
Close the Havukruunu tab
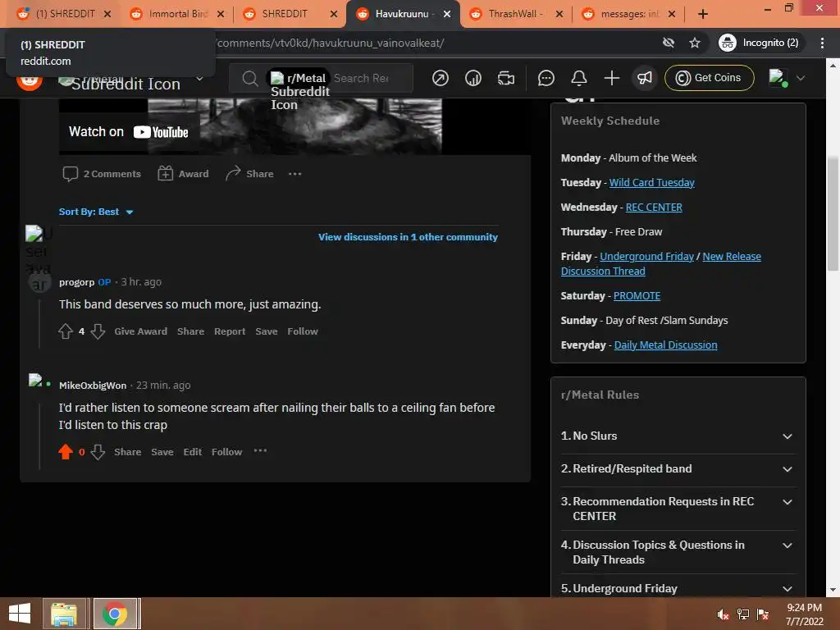click(x=447, y=14)
